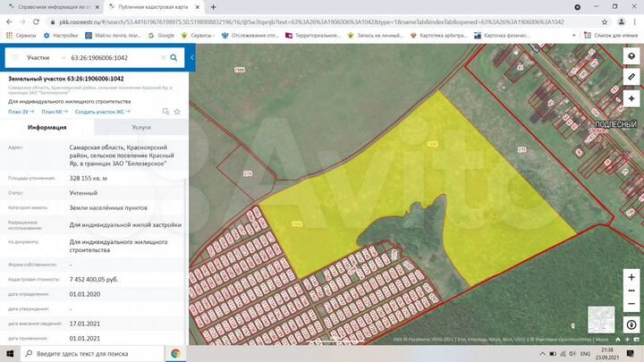The height and width of the screenshot is (362, 644).
Task: Add the land parcel to favorites star
Action: point(177,112)
